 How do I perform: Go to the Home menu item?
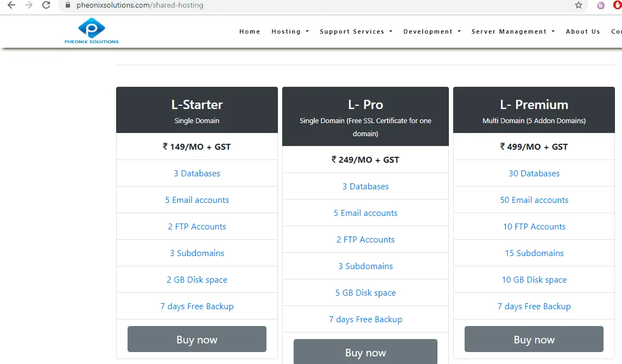[x=250, y=31]
